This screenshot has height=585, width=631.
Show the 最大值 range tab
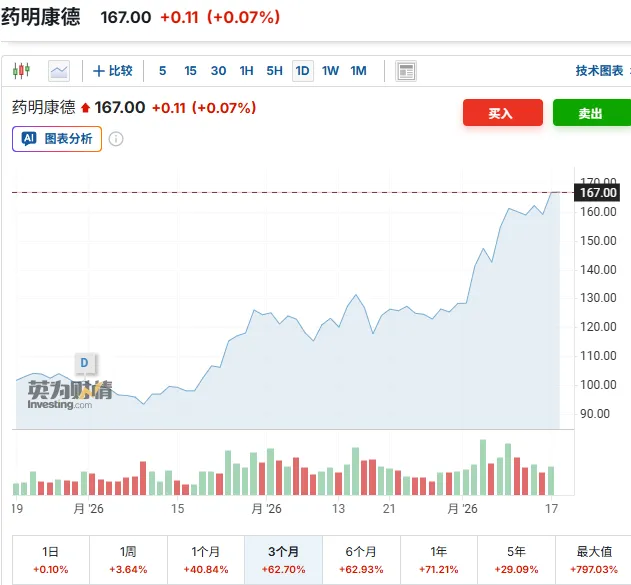tap(594, 560)
